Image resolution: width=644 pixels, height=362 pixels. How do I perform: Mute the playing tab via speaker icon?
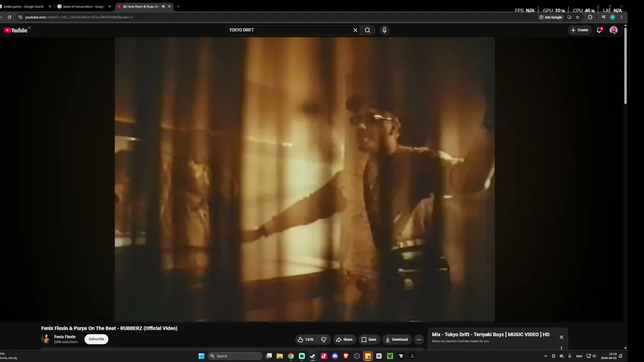[x=163, y=7]
